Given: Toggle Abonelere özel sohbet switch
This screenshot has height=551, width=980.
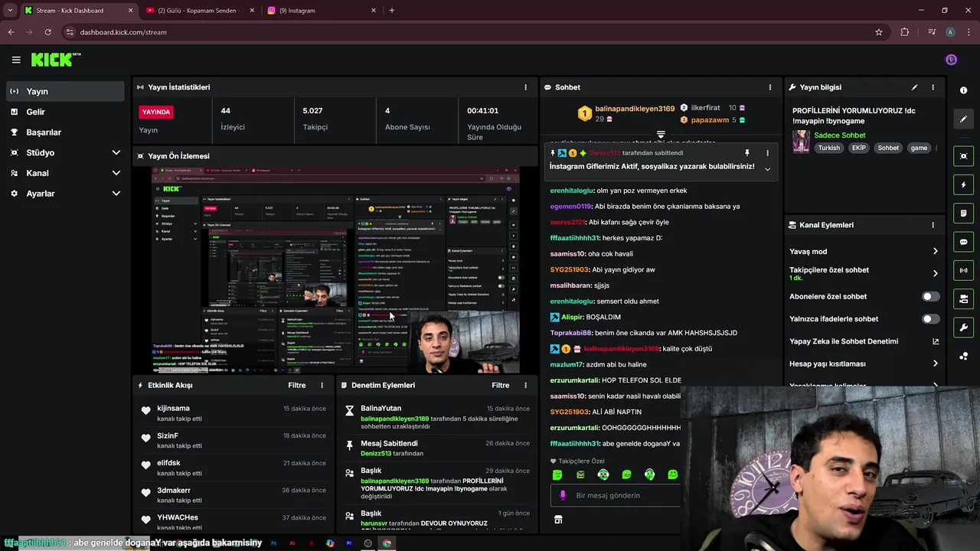Looking at the screenshot, I should click(930, 297).
